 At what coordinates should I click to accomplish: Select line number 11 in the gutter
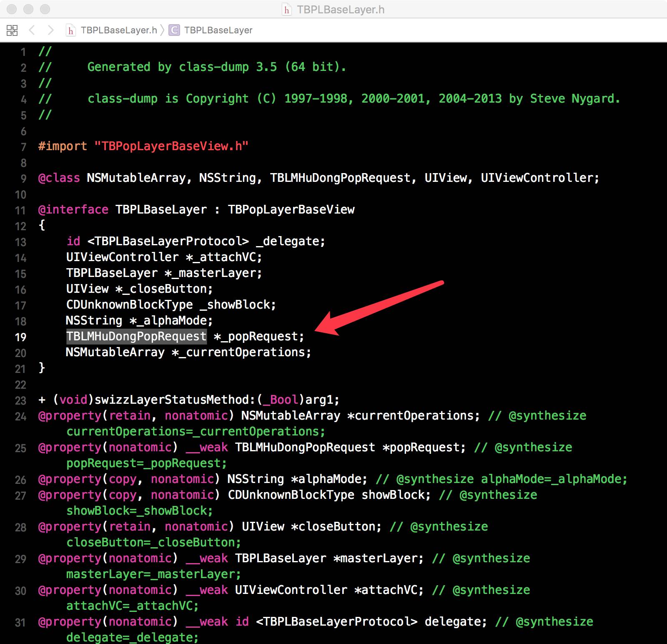(x=20, y=210)
